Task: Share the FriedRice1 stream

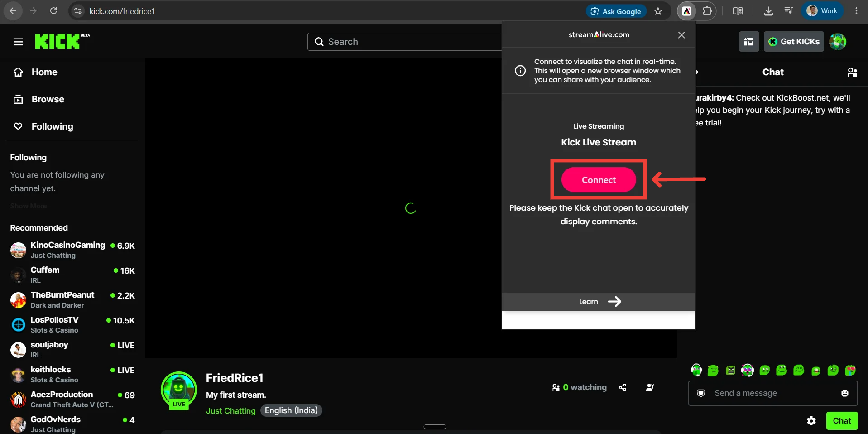Action: 623,387
